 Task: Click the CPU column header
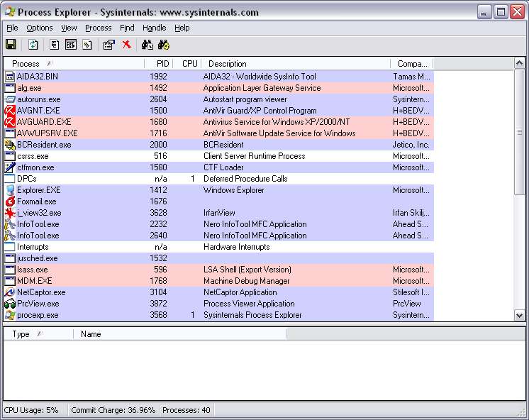point(189,64)
